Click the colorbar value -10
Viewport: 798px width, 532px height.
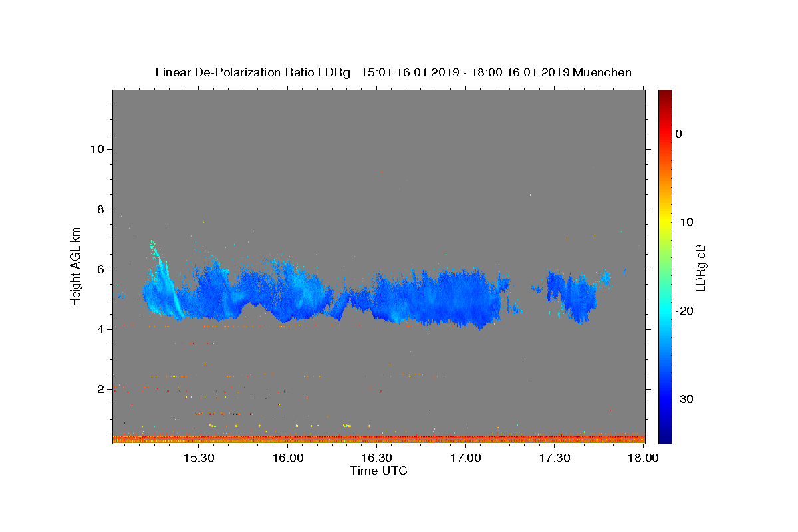tap(685, 222)
